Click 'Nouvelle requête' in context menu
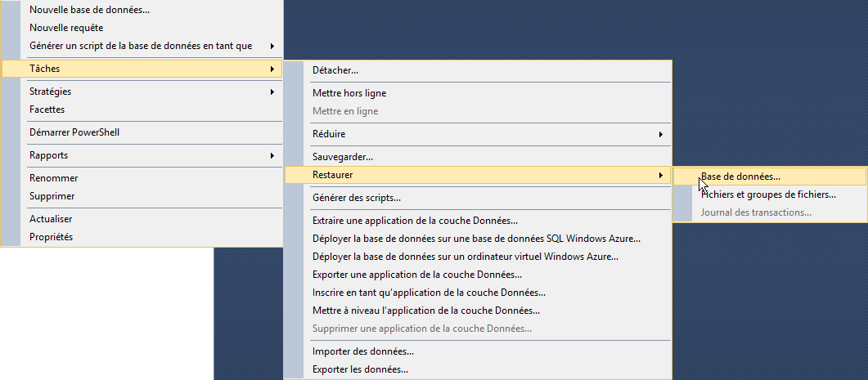Screen dimensions: 868x380 66,28
